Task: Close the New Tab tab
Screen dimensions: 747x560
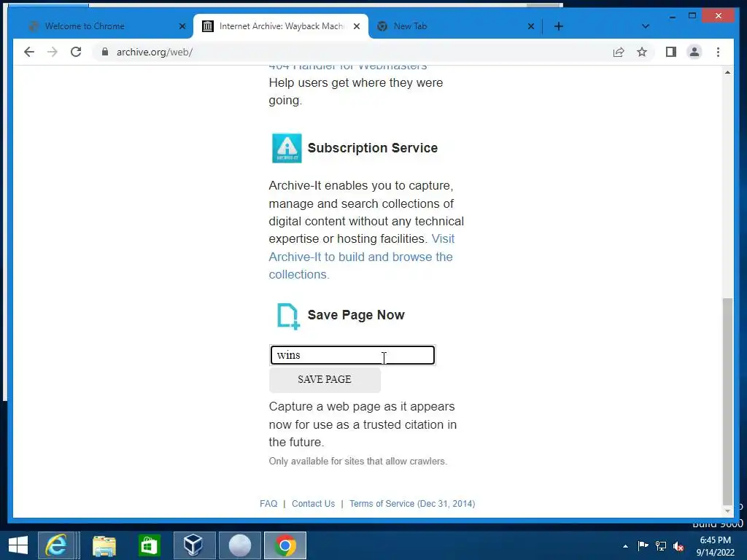Action: [531, 26]
